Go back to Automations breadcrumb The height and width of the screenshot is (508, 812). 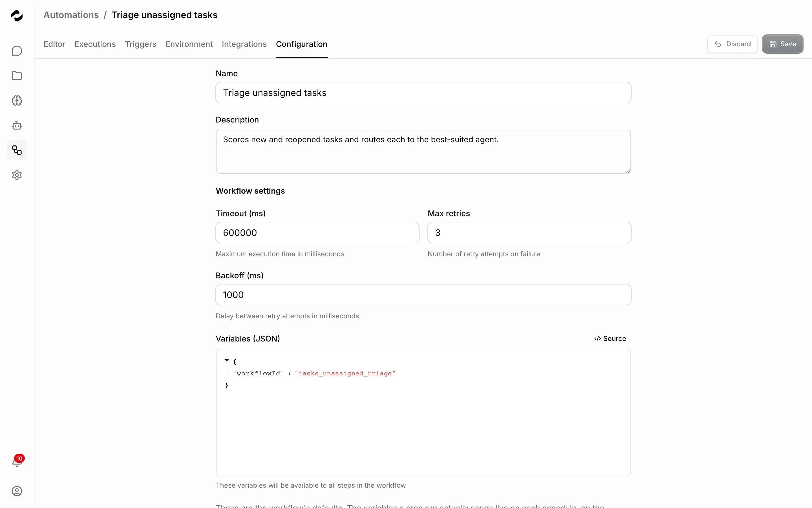[x=71, y=15]
